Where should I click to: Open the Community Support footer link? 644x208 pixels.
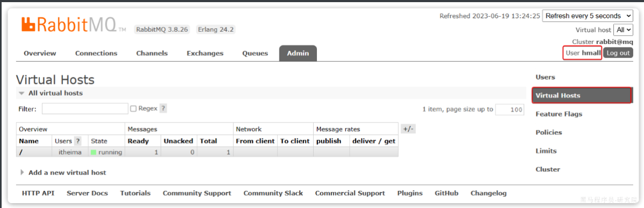coord(197,193)
